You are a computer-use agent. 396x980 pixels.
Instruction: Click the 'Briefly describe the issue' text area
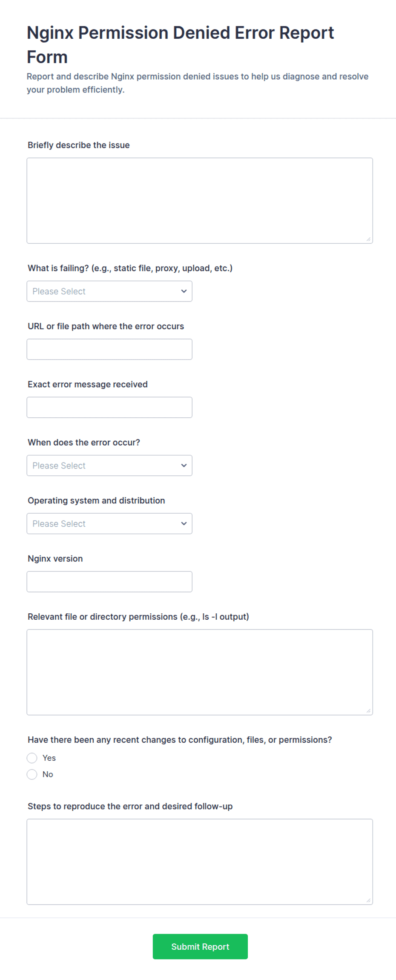click(x=200, y=201)
